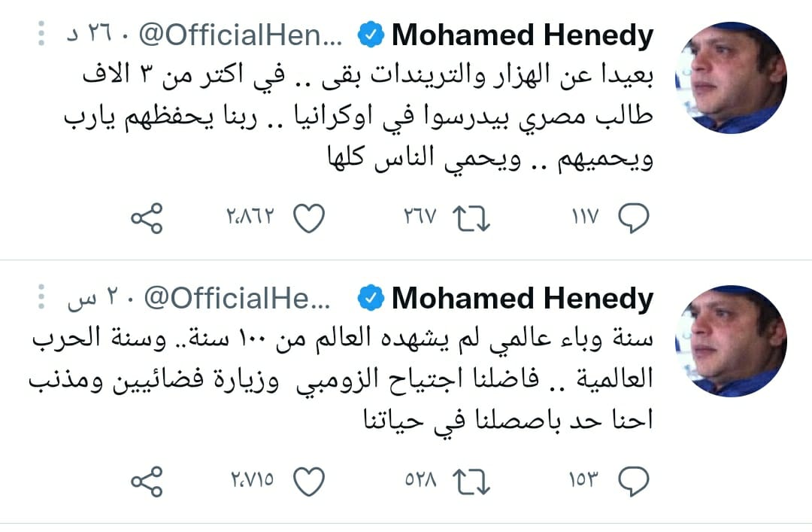Open more options for the first tweet
The height and width of the screenshot is (532, 812).
(42, 35)
